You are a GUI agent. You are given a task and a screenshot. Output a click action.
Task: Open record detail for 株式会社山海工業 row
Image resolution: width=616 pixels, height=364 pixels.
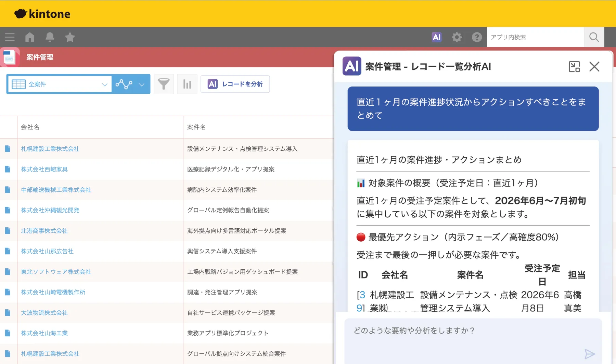[x=8, y=333]
